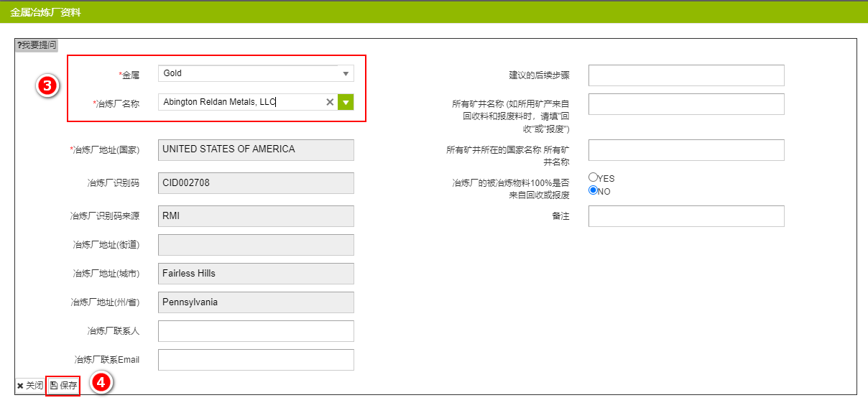
Task: Click the Pennsylvania state field
Action: [x=256, y=302]
